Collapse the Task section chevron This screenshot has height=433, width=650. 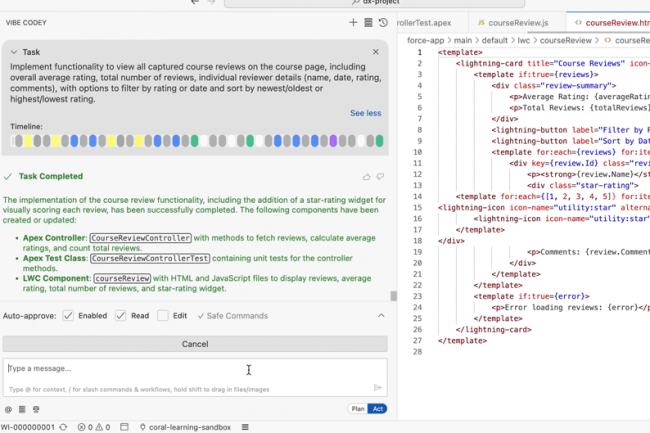coord(13,51)
